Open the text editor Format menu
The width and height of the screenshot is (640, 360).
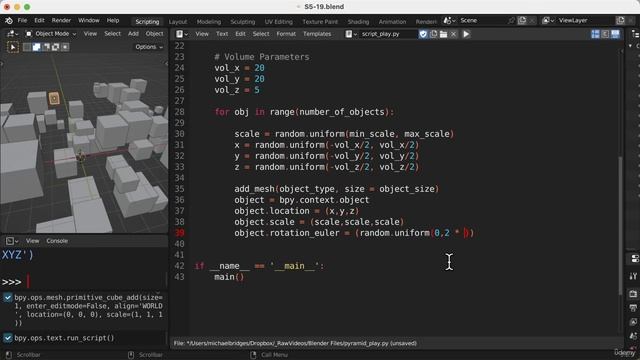click(x=286, y=34)
